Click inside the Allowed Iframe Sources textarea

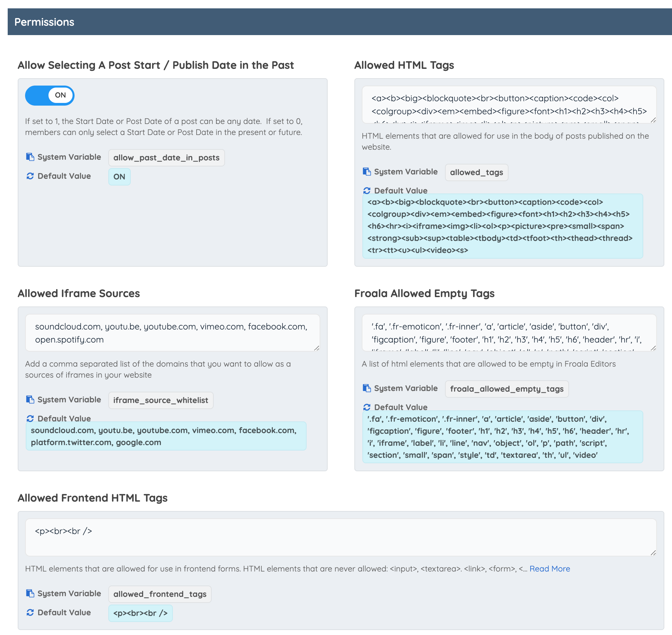point(172,333)
